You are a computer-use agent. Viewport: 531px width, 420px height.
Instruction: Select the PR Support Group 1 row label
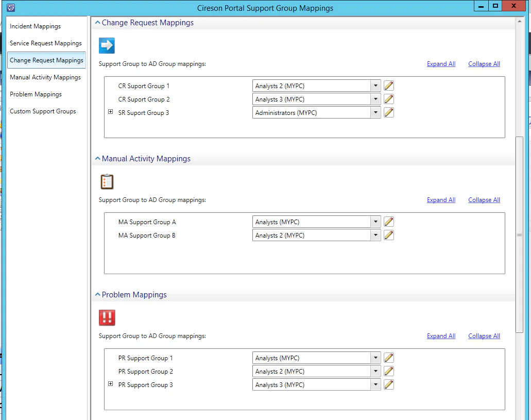pos(145,358)
